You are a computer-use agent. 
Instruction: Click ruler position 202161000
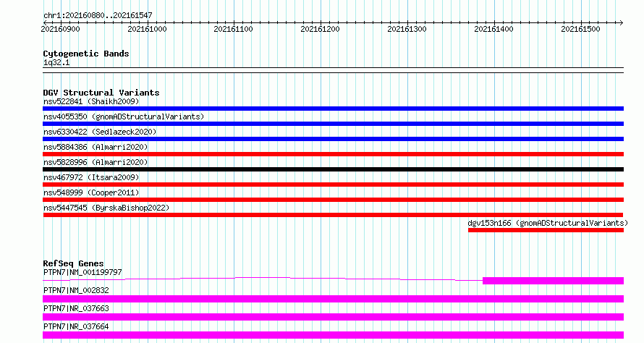coord(147,29)
